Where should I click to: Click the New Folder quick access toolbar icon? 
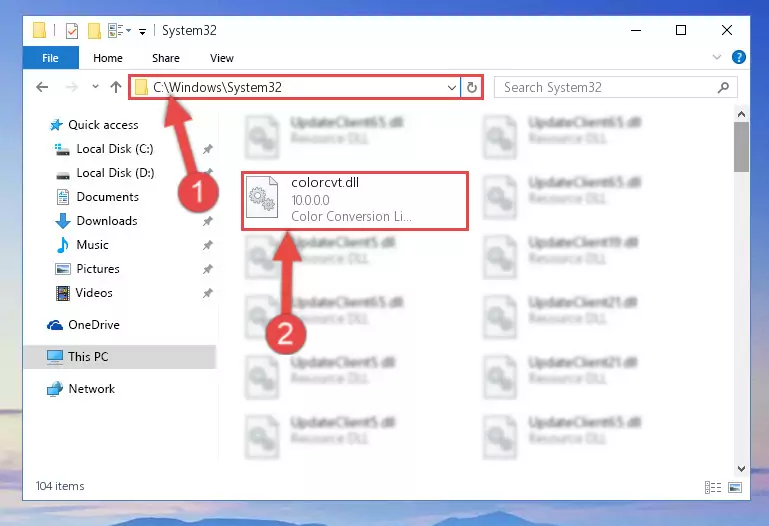point(94,30)
